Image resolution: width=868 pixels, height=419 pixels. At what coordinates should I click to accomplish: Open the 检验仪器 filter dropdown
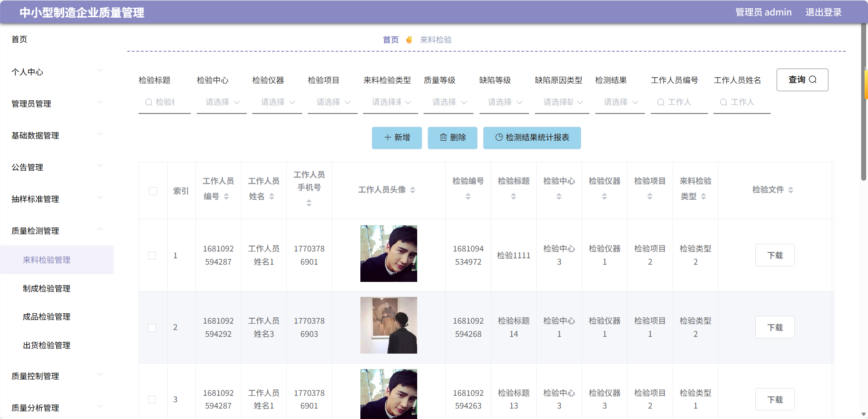coord(277,102)
